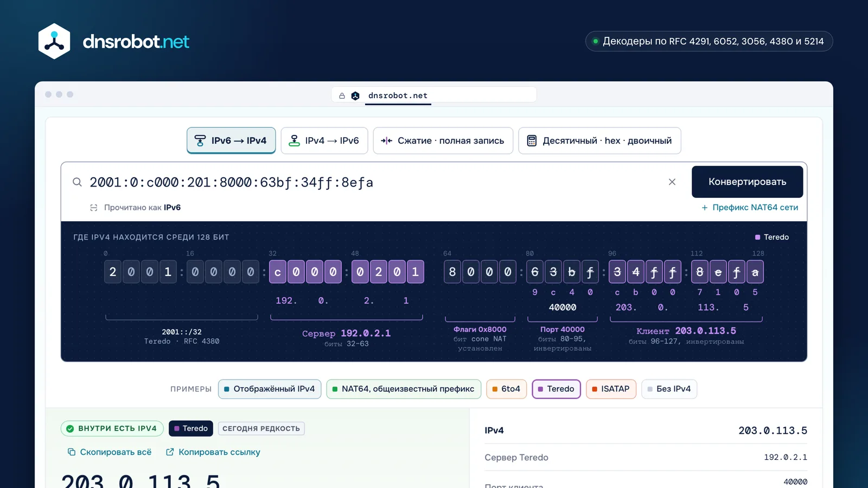
Task: Switch to the IPv4 → IPv6 tab
Action: [324, 140]
